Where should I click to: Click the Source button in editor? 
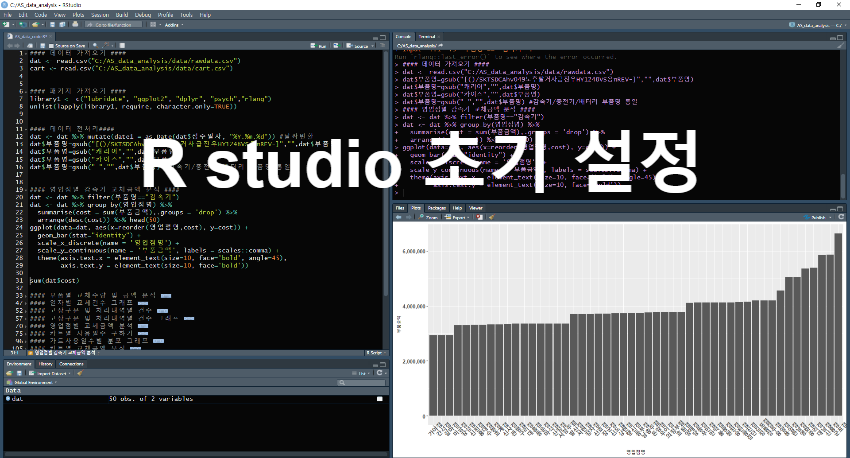[x=358, y=46]
